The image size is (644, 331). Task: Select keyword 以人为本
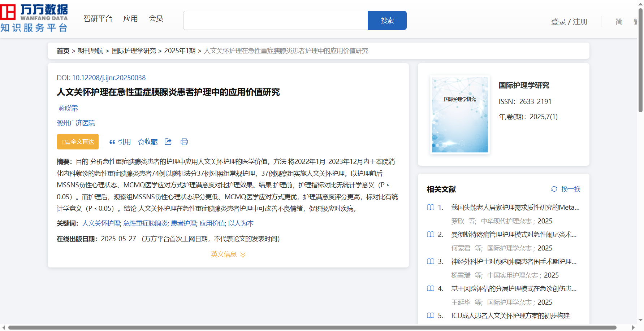click(241, 223)
